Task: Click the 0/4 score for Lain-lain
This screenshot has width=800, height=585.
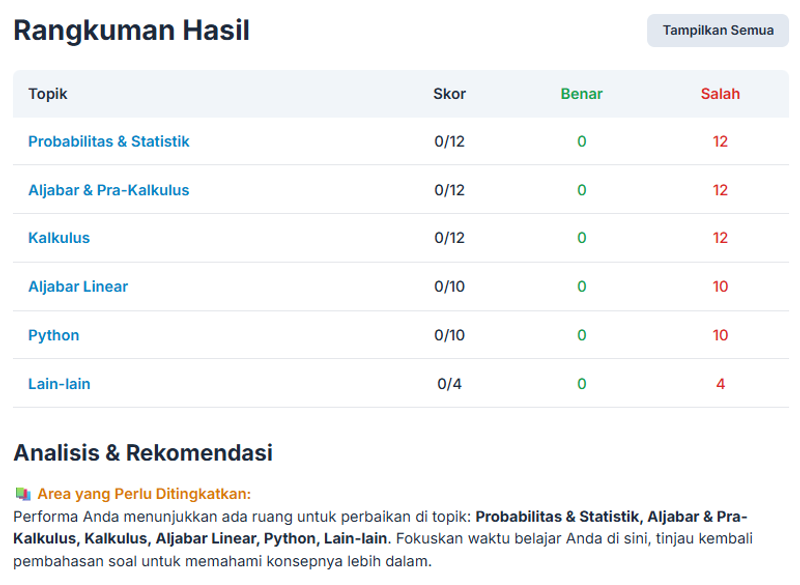Action: coord(449,384)
